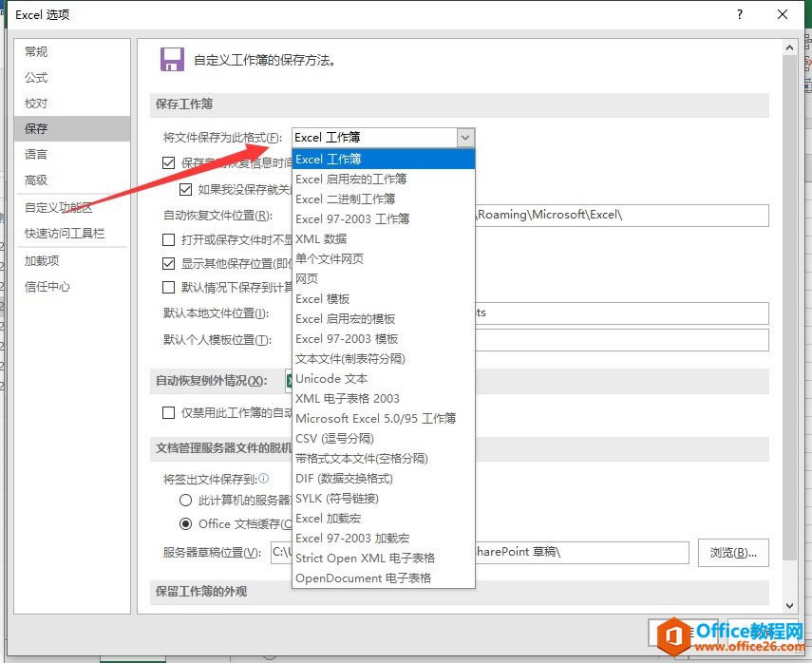Switch to the 高级 settings section
Screen dimensions: 812x663
[x=36, y=180]
